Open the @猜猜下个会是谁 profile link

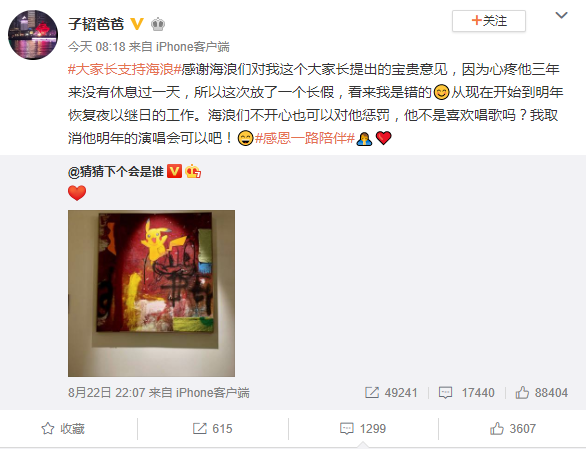tap(116, 172)
